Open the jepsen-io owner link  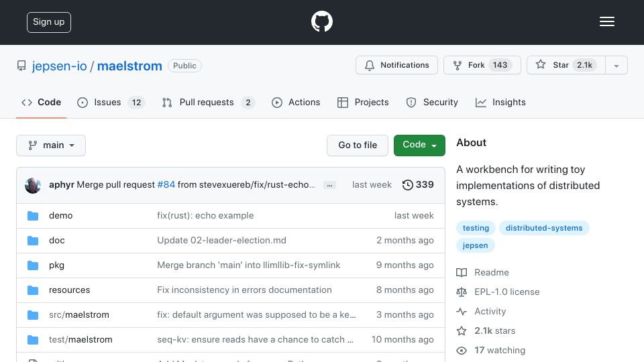click(60, 66)
